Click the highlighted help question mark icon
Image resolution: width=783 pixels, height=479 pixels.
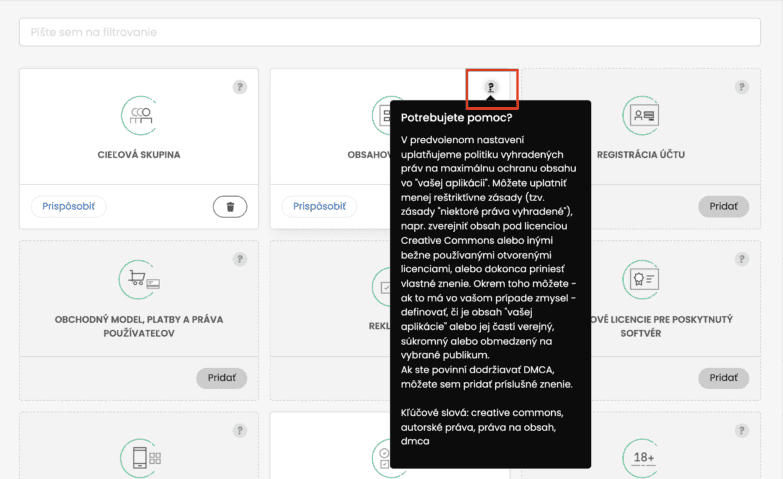[x=491, y=88]
